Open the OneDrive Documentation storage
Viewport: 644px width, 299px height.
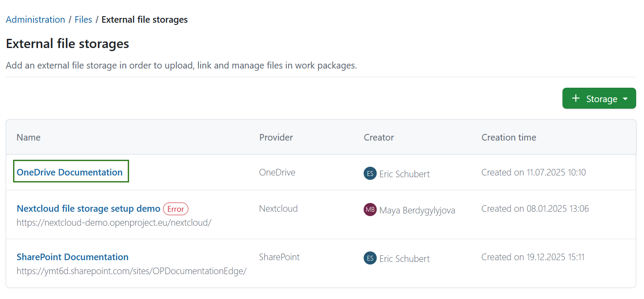(71, 172)
